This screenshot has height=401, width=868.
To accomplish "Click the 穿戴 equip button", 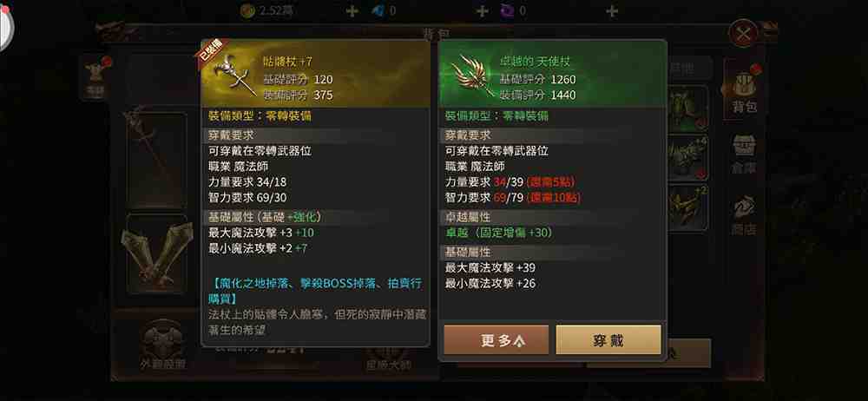I will pyautogui.click(x=608, y=339).
